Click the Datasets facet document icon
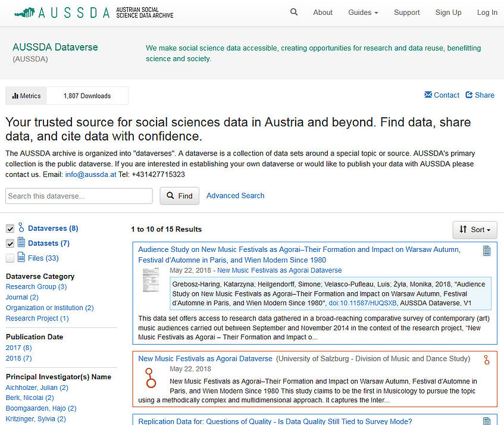 coord(21,242)
